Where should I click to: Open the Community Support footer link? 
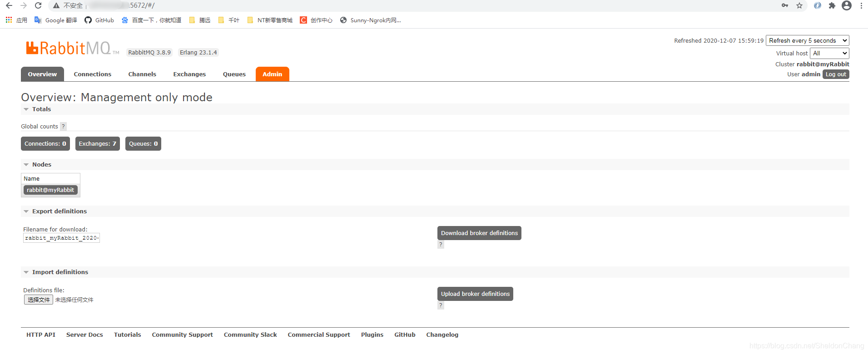183,335
